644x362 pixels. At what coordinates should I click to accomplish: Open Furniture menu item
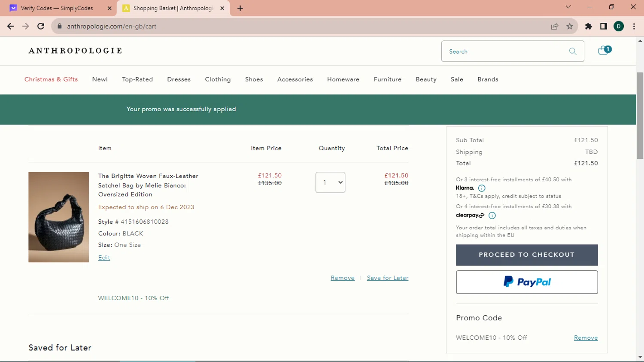(x=388, y=79)
